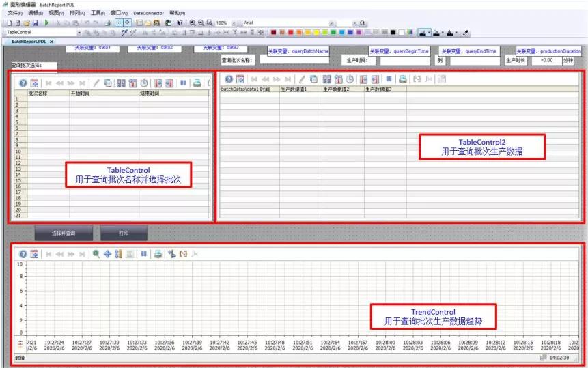Select row 10 in TableControl
This screenshot has height=368, width=588.
(112, 152)
